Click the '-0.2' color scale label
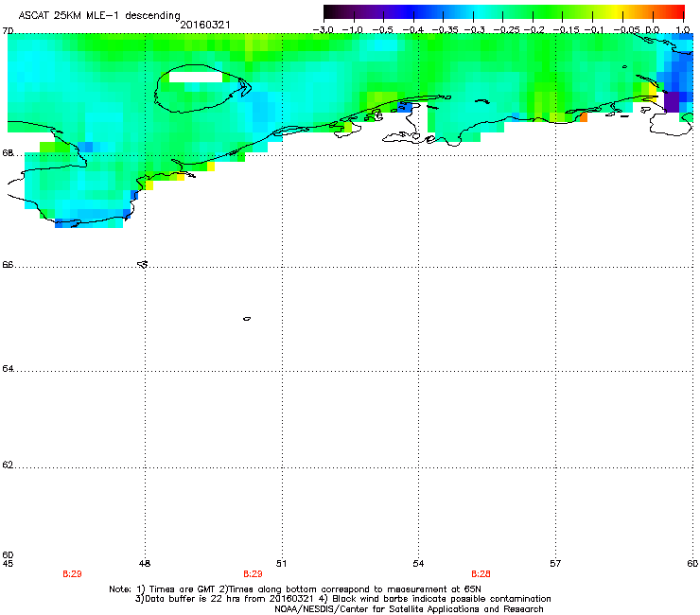700x615 pixels. 534,30
